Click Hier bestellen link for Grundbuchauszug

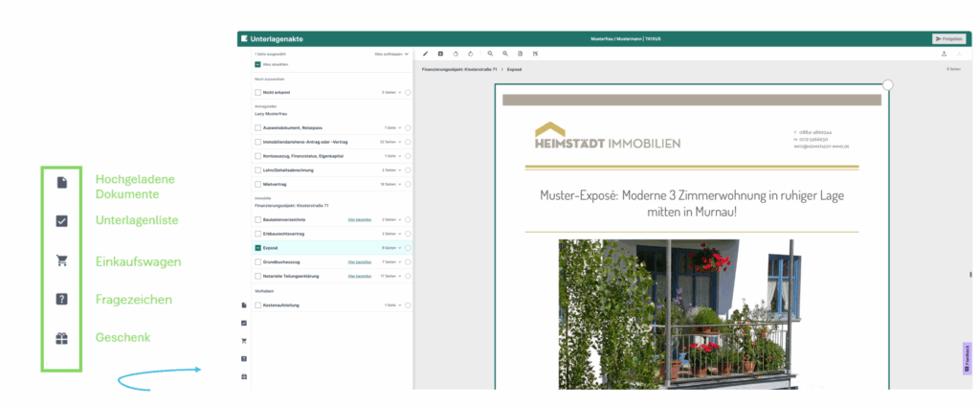pyautogui.click(x=359, y=261)
